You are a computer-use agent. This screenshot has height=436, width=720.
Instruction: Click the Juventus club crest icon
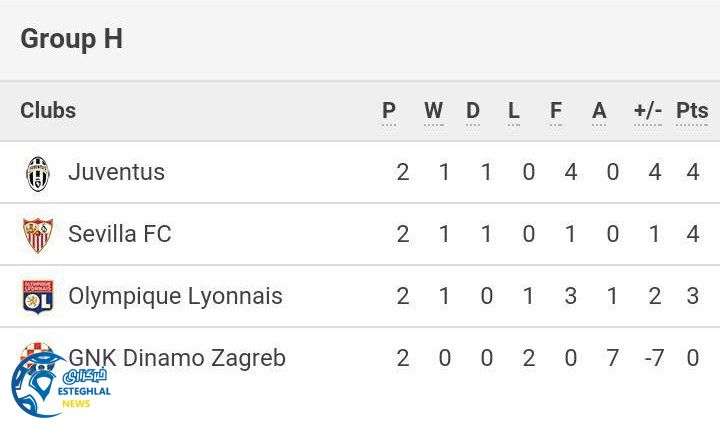(37, 173)
